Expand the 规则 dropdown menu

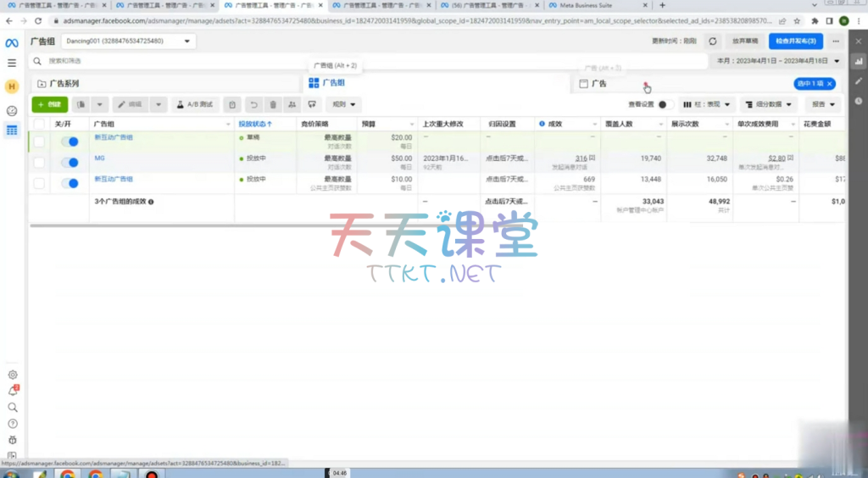point(343,104)
